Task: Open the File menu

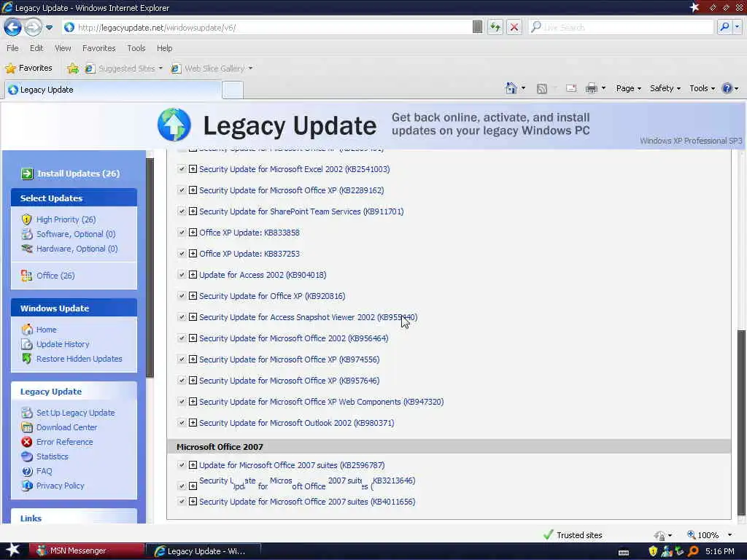Action: (x=12, y=48)
